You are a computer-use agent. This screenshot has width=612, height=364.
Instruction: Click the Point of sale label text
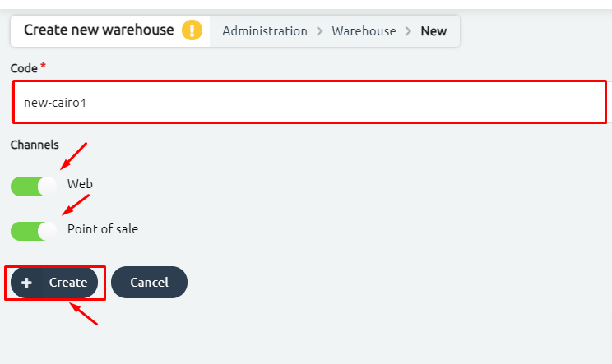(103, 228)
